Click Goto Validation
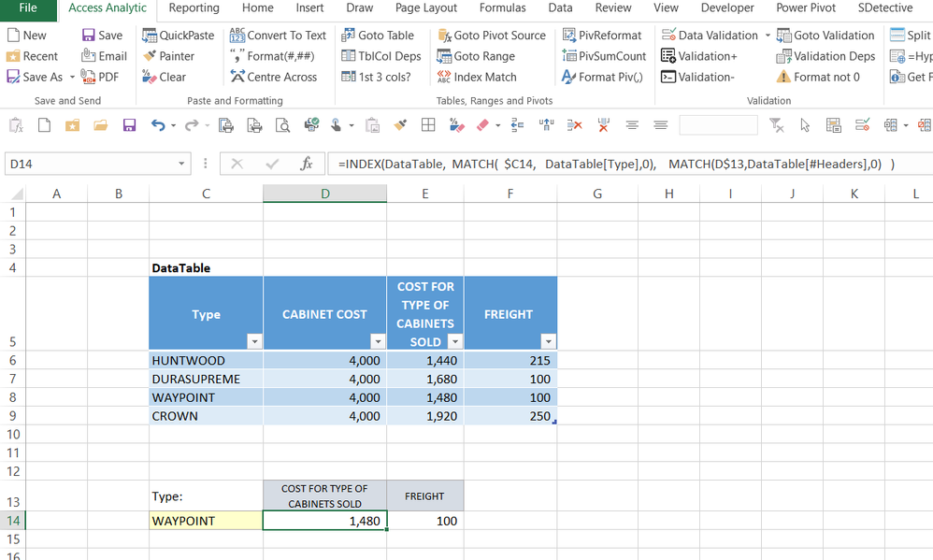 [825, 36]
